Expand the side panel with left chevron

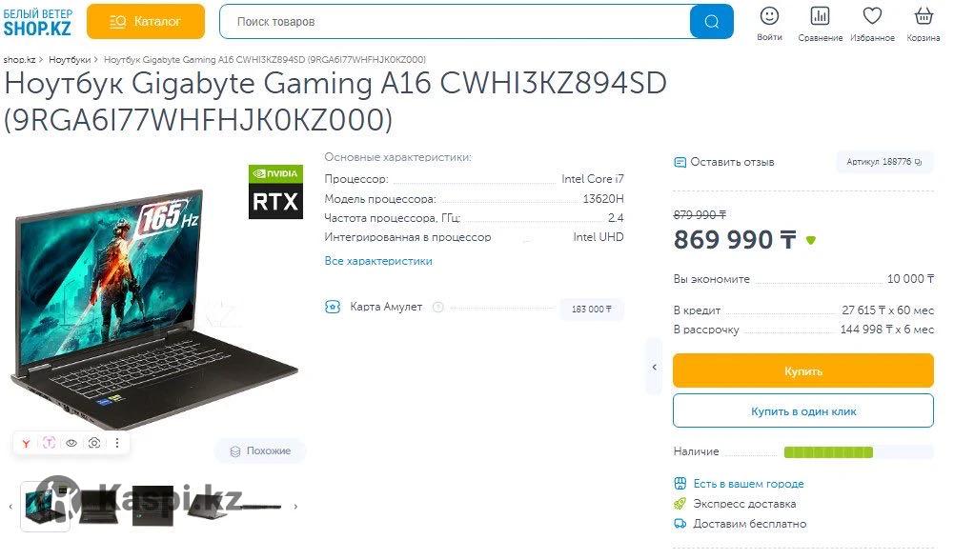(654, 368)
